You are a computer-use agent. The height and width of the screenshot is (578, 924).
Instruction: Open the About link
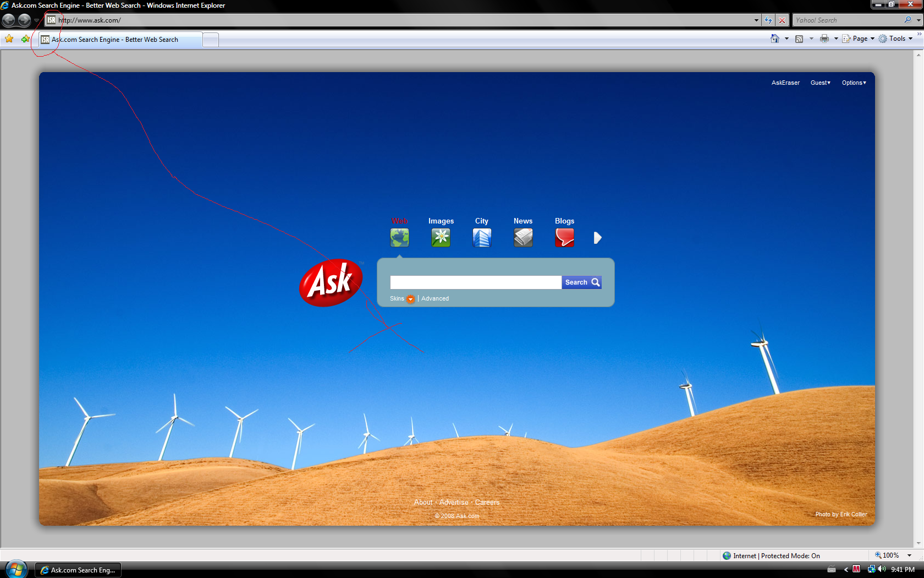[x=423, y=502]
